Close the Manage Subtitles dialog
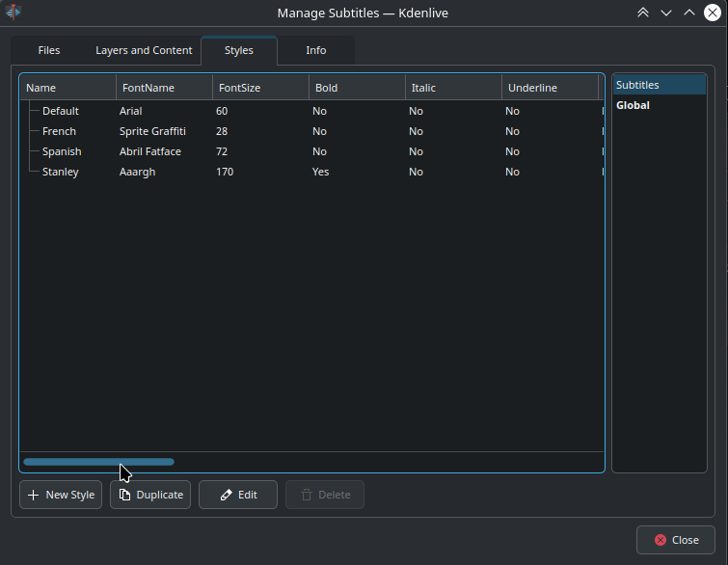Screen dimensions: 728x565 [675, 540]
